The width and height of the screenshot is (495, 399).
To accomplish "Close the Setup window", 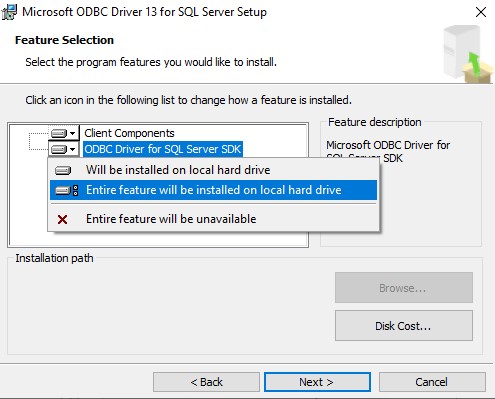I will pos(481,12).
